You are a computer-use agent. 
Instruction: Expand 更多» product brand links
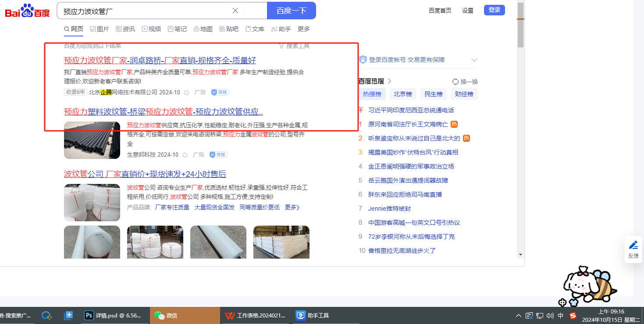pos(292,207)
